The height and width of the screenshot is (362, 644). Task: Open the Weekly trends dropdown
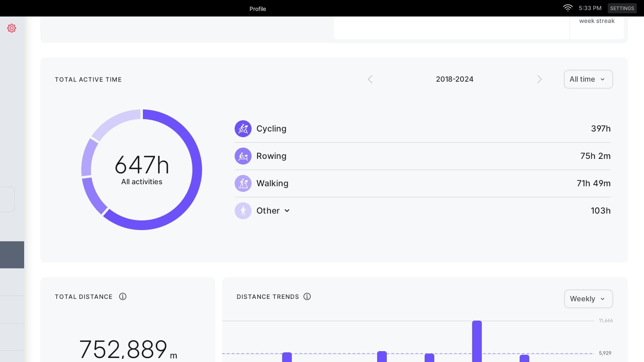point(588,299)
